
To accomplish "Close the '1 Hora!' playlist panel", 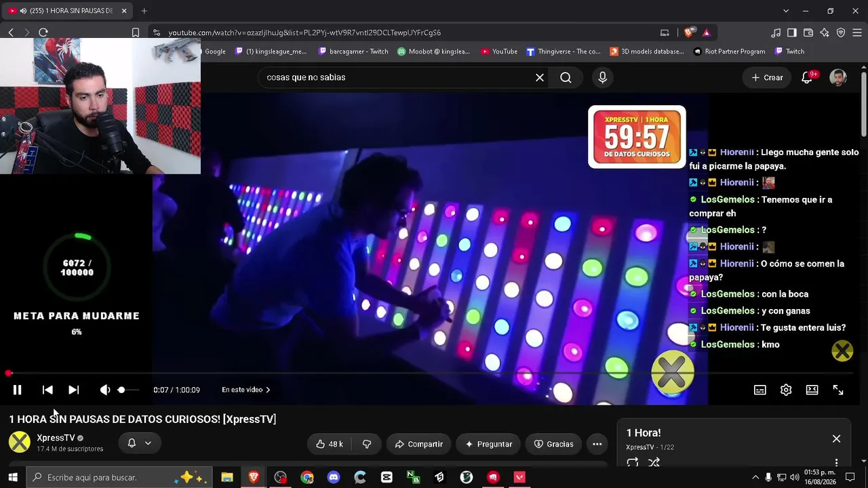I will 836,439.
